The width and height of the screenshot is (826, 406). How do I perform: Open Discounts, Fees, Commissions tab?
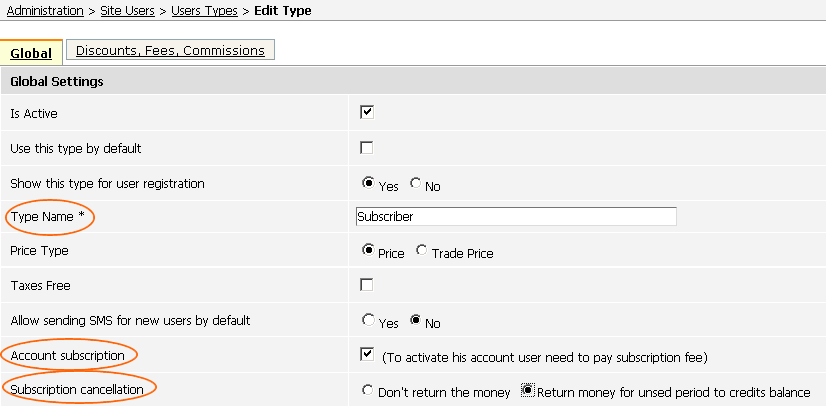pos(170,51)
